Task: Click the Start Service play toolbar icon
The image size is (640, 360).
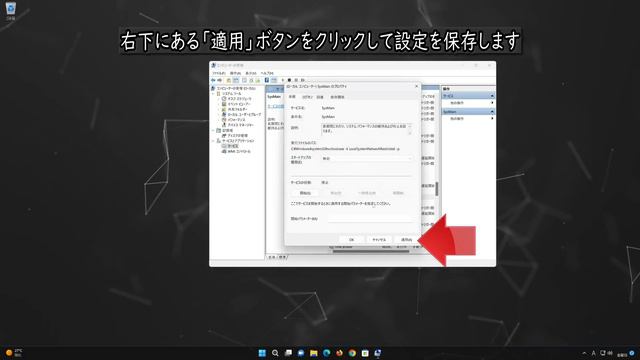Action: [x=282, y=80]
